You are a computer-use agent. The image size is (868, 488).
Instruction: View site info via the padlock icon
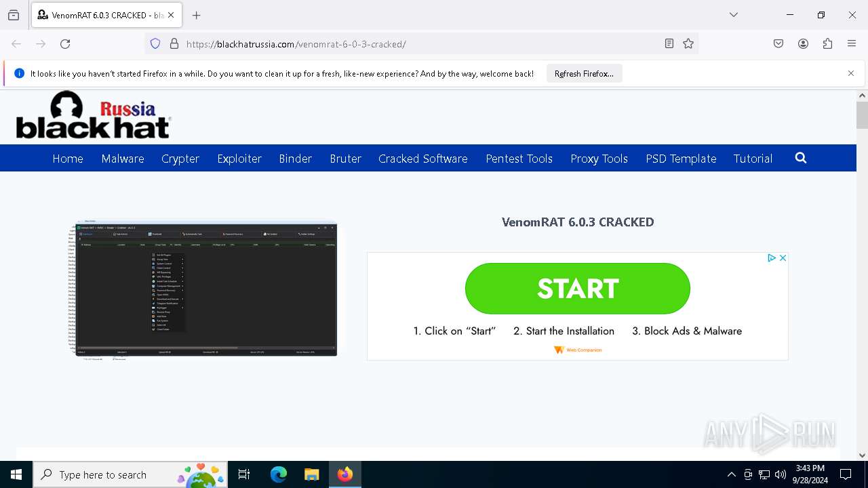pos(174,44)
